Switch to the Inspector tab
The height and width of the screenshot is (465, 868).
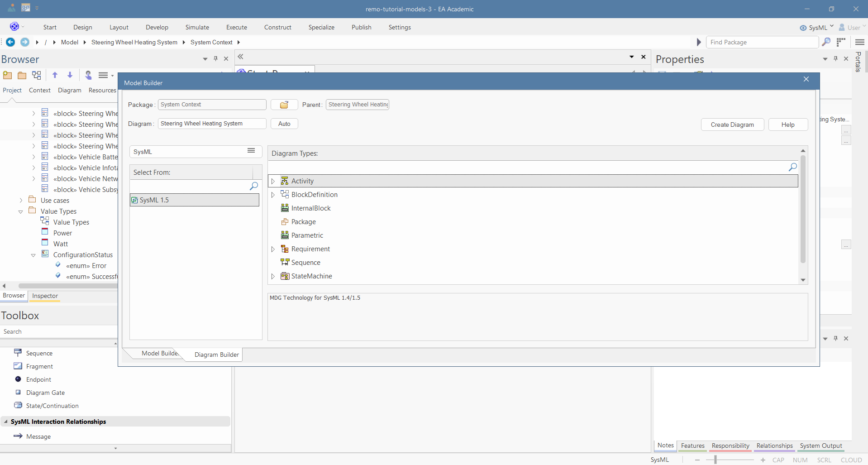pyautogui.click(x=45, y=296)
